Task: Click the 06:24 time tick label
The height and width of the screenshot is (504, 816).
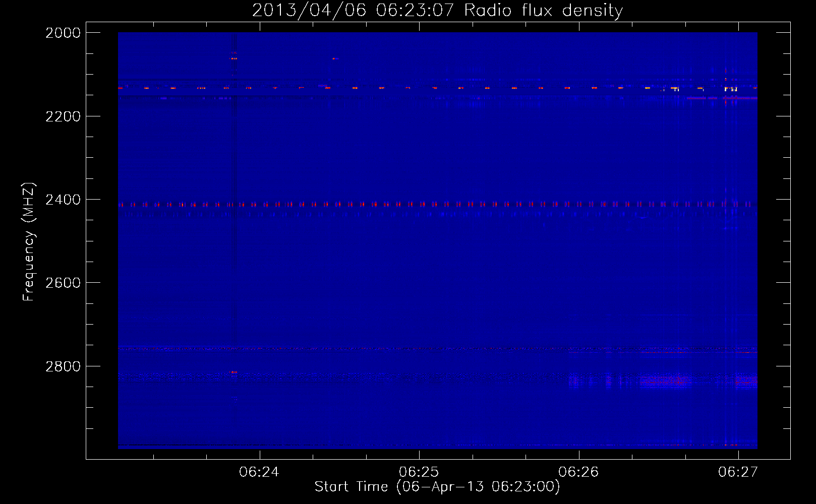Action: point(259,472)
